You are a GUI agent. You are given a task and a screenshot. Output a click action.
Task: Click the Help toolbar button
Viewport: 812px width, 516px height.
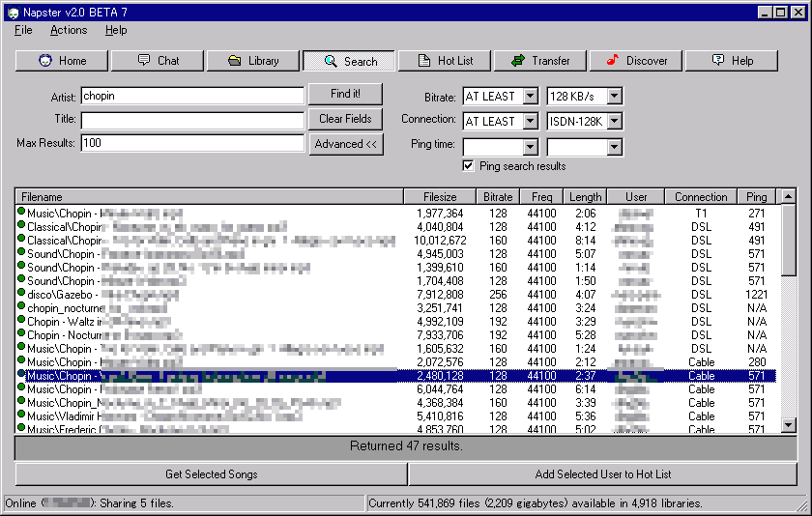click(x=731, y=61)
